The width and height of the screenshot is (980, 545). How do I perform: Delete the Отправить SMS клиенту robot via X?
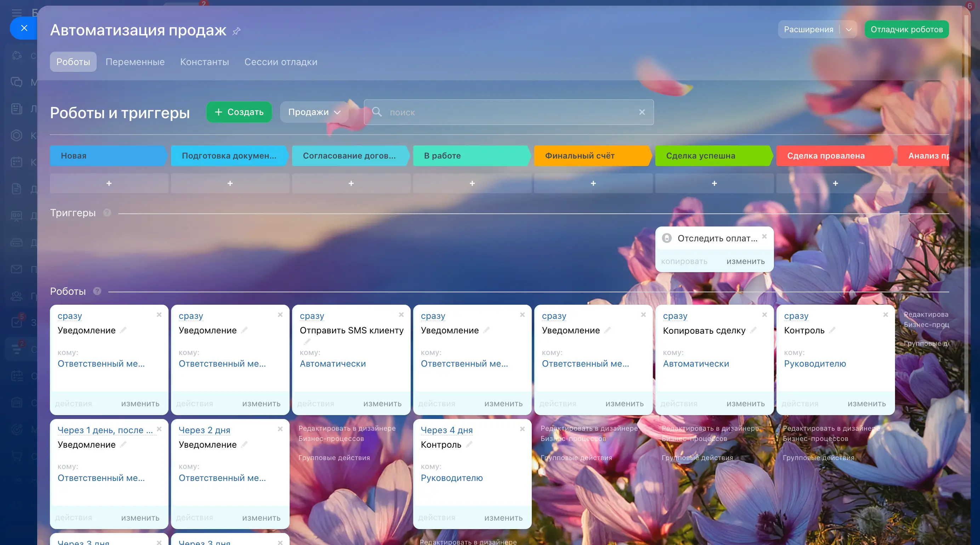coord(401,315)
